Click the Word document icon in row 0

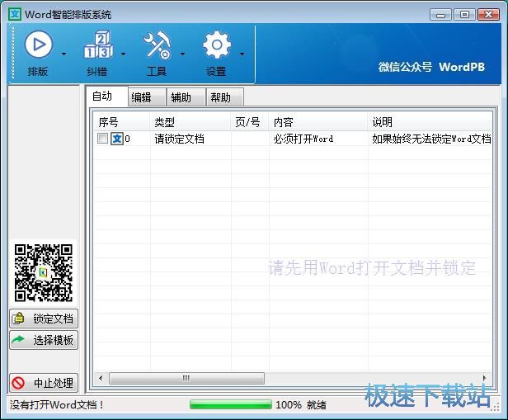point(117,139)
